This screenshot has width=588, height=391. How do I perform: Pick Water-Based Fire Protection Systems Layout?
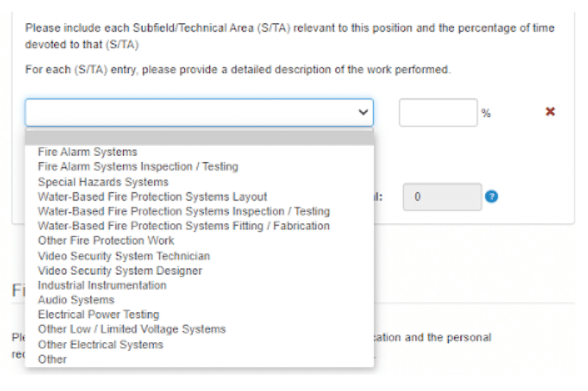coord(152,197)
